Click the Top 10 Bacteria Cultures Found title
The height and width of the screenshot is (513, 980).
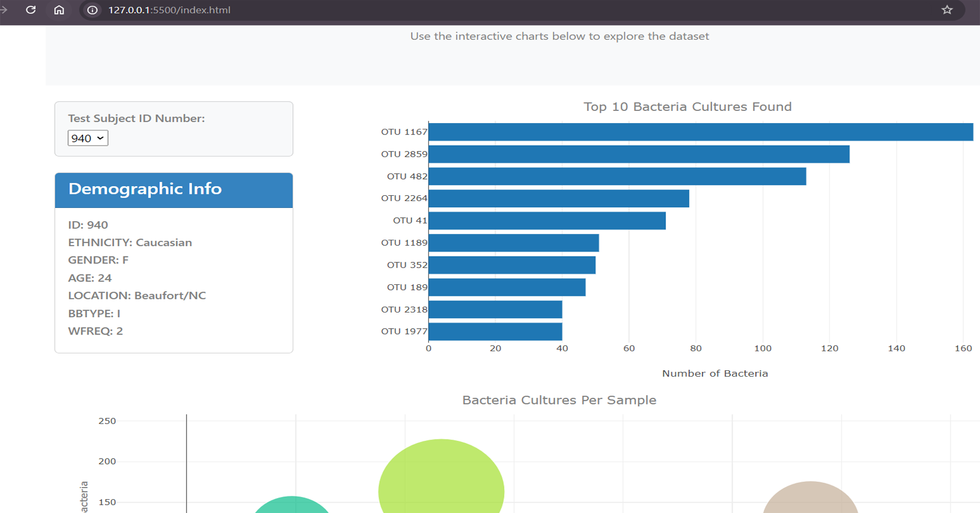[x=687, y=107]
